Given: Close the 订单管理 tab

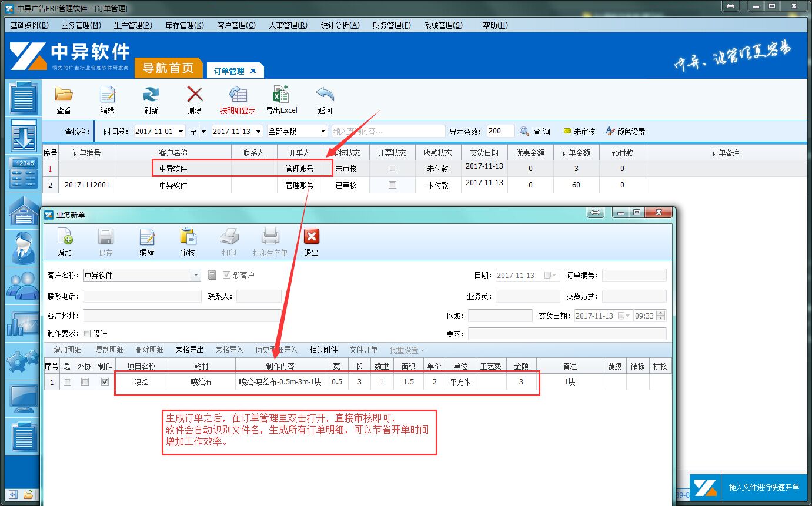Looking at the screenshot, I should 253,71.
